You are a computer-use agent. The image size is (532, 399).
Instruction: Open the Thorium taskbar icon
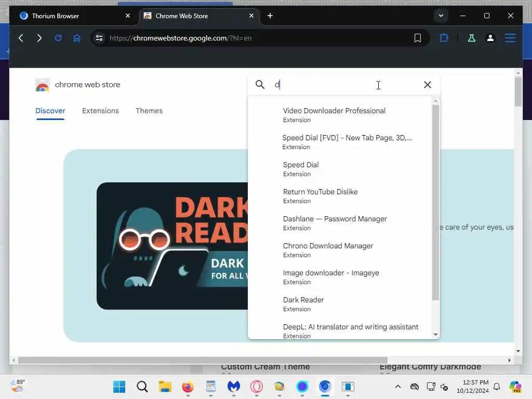coord(325,387)
